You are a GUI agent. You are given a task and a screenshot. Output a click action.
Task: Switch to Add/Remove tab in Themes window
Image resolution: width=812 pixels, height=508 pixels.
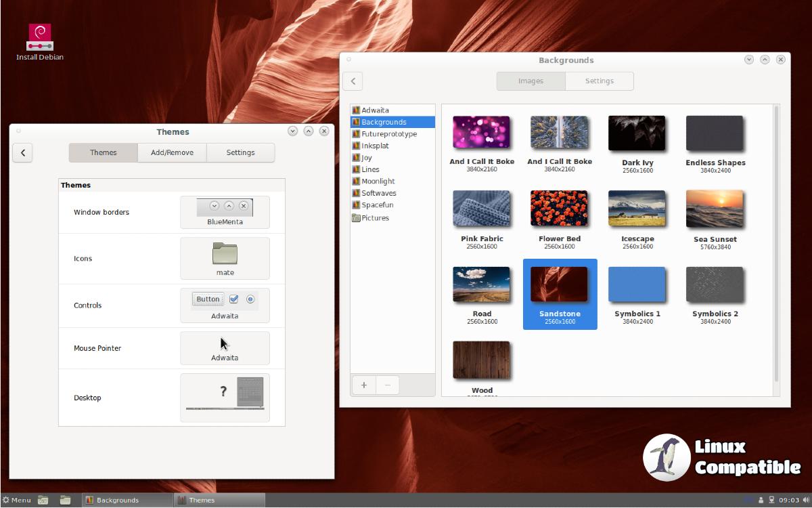(172, 152)
